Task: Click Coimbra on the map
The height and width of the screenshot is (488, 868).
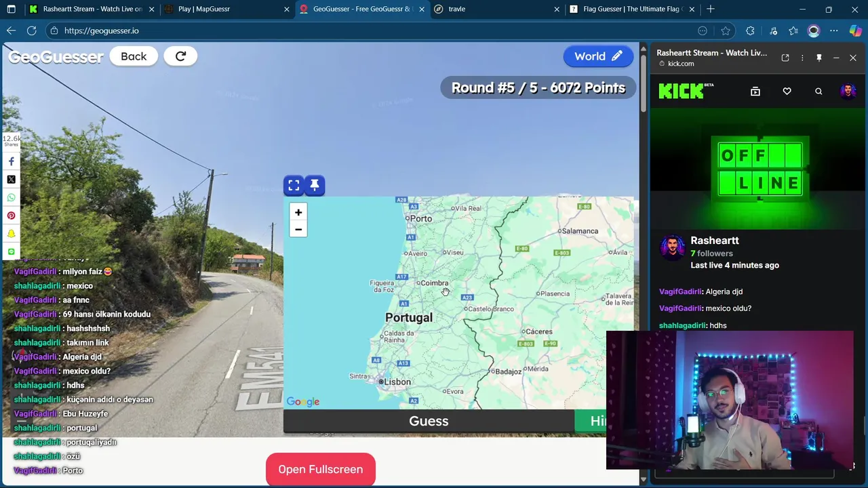Action: [x=435, y=283]
